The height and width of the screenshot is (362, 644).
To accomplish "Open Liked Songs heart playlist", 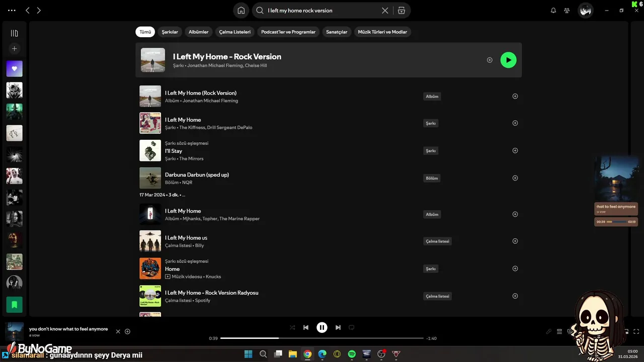I will click(14, 69).
